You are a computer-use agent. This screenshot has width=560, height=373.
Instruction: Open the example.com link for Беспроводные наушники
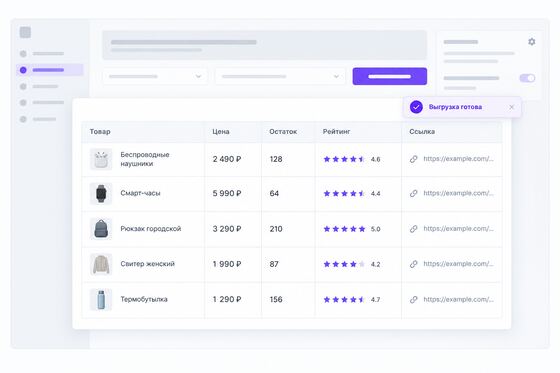(459, 159)
